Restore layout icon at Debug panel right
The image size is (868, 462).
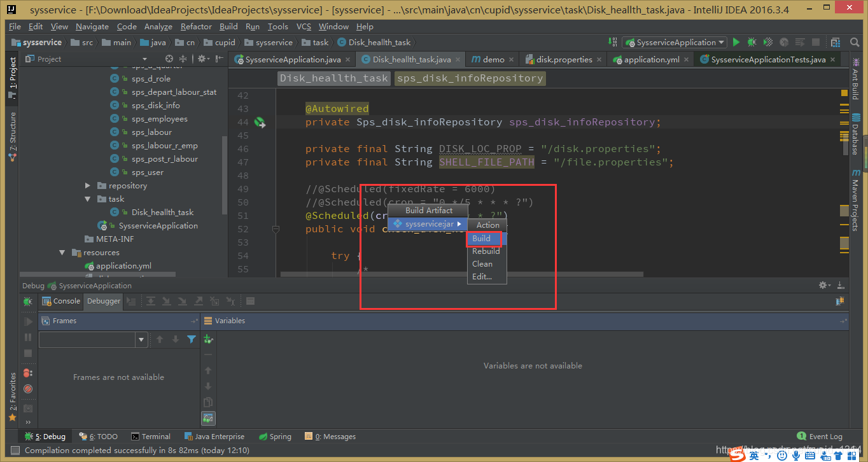840,301
